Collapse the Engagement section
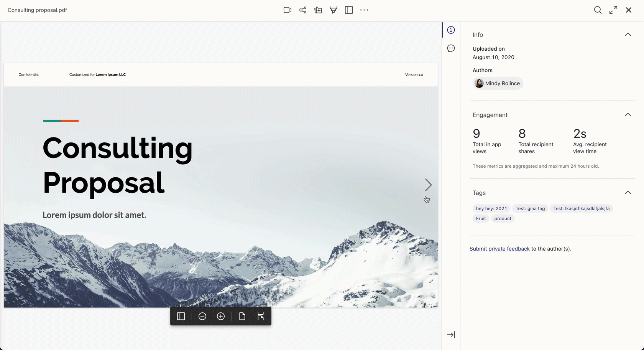 click(628, 115)
